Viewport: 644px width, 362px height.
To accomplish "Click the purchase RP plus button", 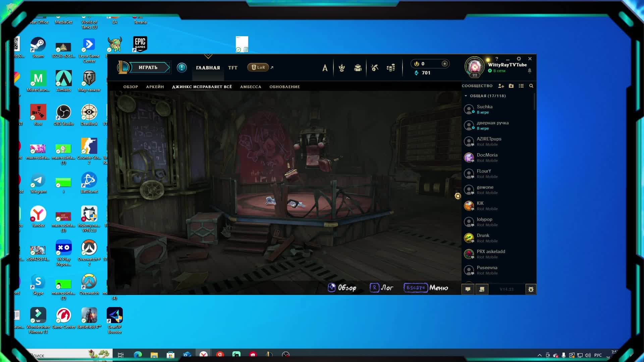I will coord(445,64).
